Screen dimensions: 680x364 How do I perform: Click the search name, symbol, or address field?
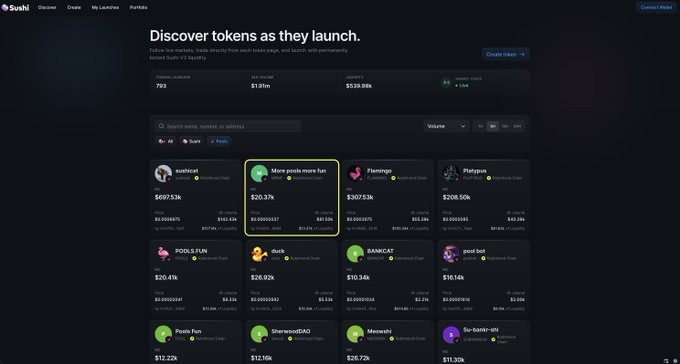[x=228, y=126]
